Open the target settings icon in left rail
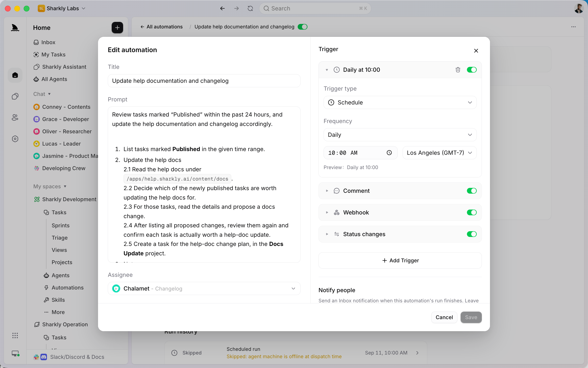 coord(15,139)
